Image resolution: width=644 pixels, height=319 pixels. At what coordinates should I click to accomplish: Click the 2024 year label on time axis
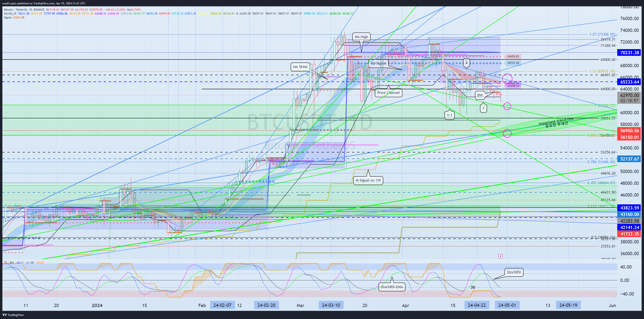[97, 305]
